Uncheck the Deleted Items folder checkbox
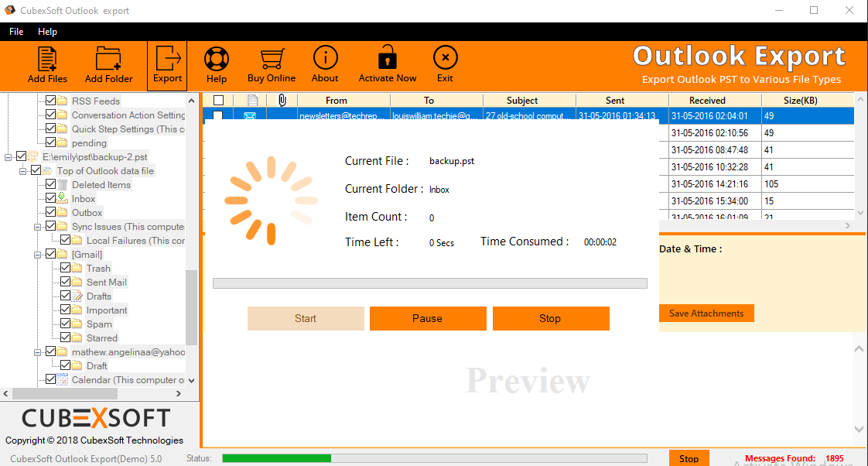This screenshot has width=868, height=466. tap(51, 185)
